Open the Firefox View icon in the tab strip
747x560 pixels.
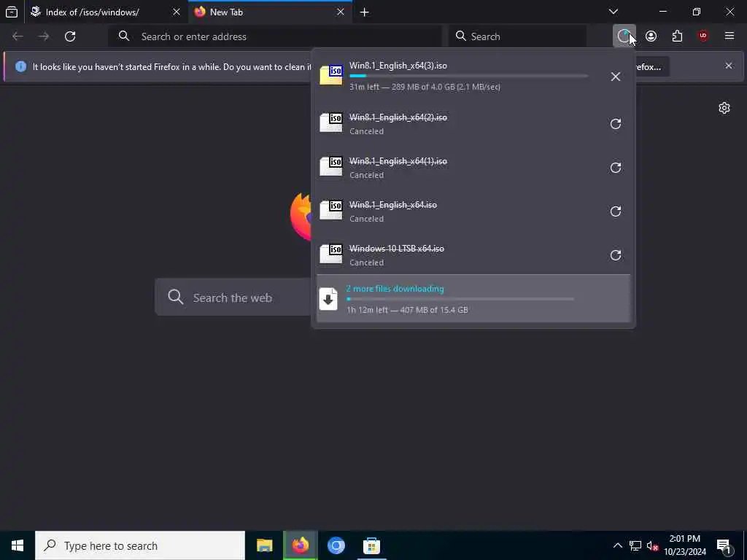(12, 12)
